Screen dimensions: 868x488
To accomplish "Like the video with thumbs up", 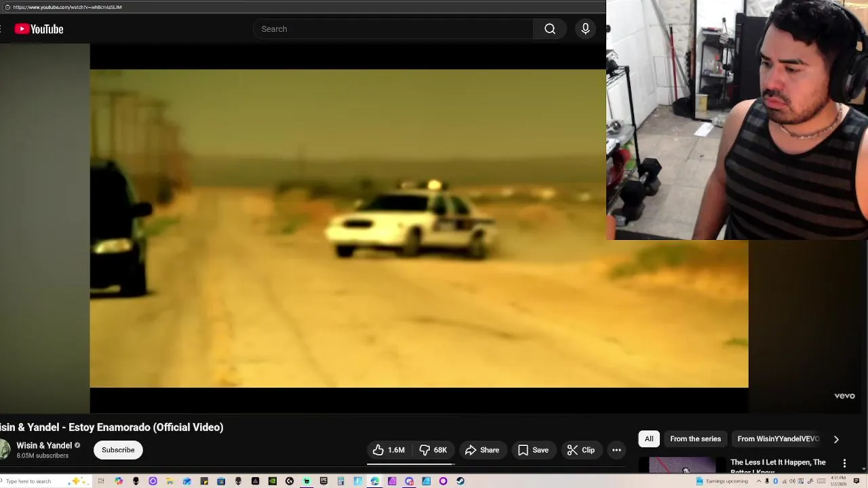I will click(x=389, y=450).
